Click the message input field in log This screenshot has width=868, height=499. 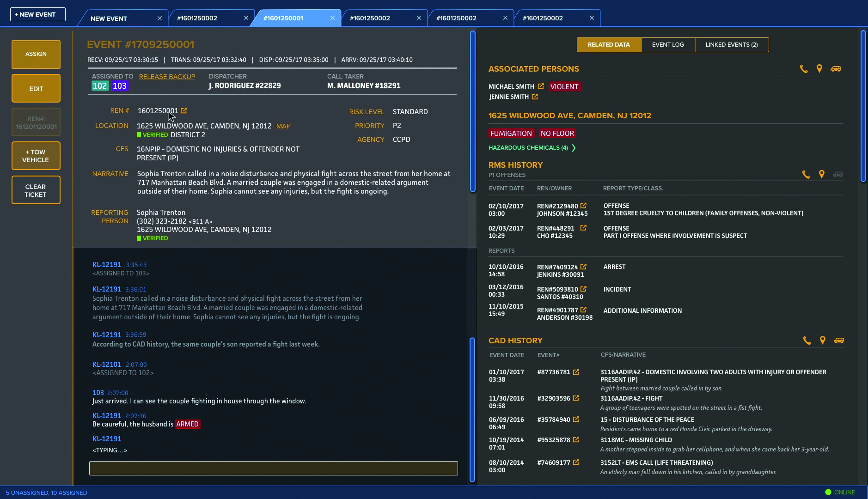tap(273, 468)
